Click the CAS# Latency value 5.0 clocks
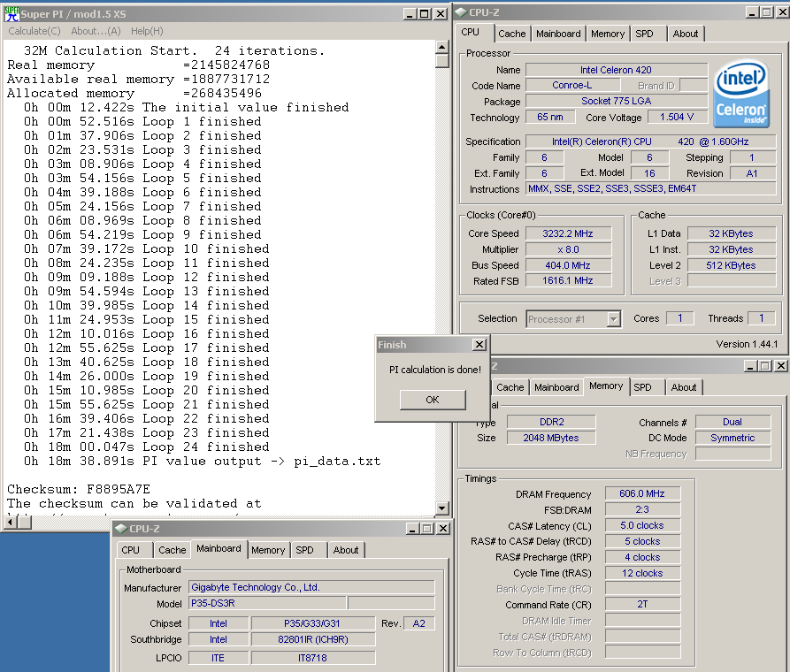Viewport: 790px width, 672px height. pos(642,525)
